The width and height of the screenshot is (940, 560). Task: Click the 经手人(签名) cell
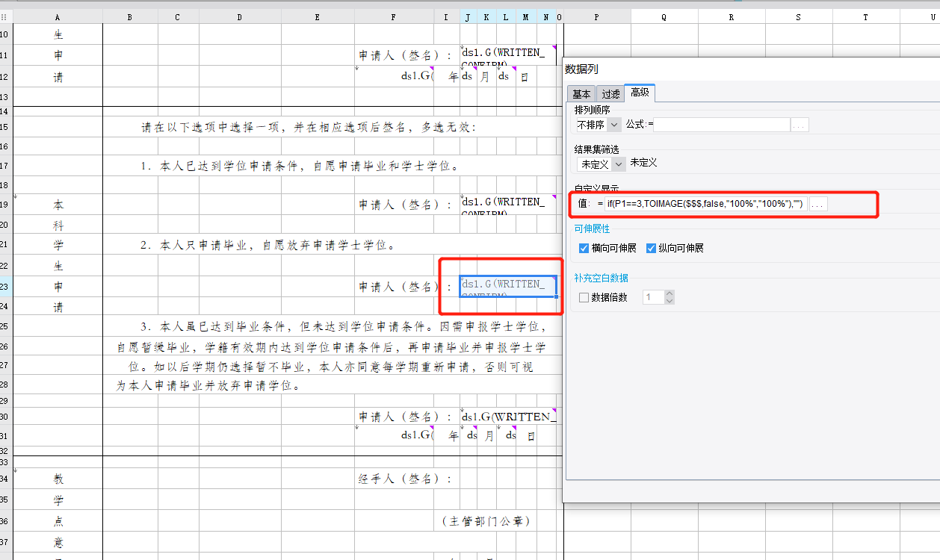point(405,479)
